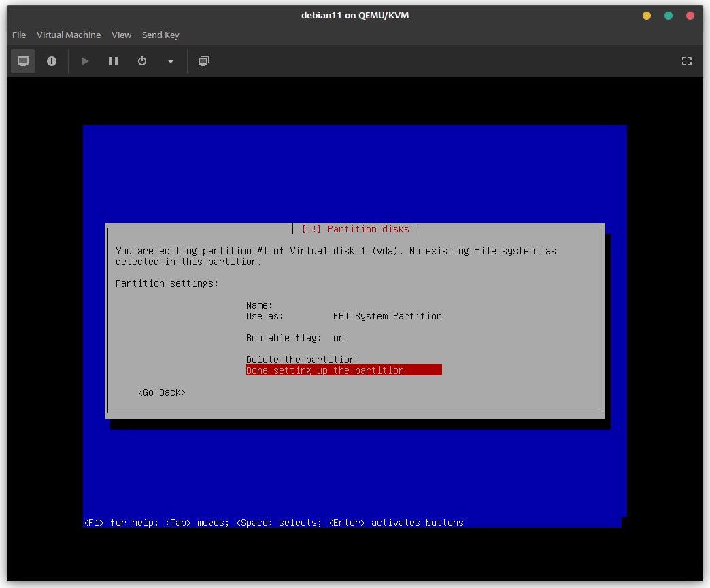This screenshot has width=710, height=588.
Task: Toggle fullscreen view of the console
Action: point(686,61)
